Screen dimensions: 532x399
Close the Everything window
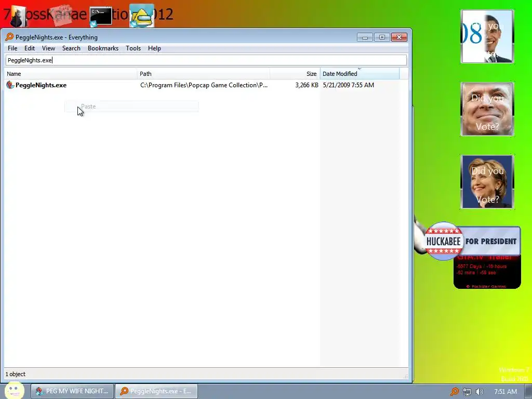(x=400, y=37)
